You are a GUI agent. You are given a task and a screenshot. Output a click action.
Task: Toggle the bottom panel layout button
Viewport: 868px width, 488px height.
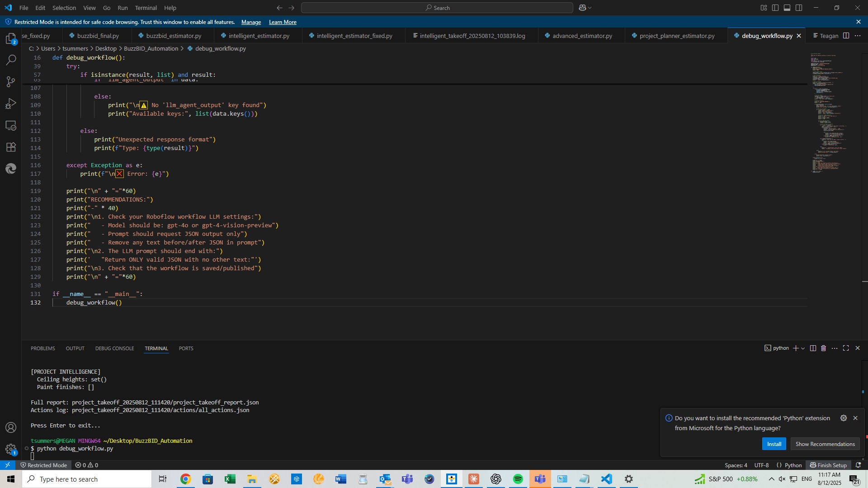pyautogui.click(x=787, y=8)
